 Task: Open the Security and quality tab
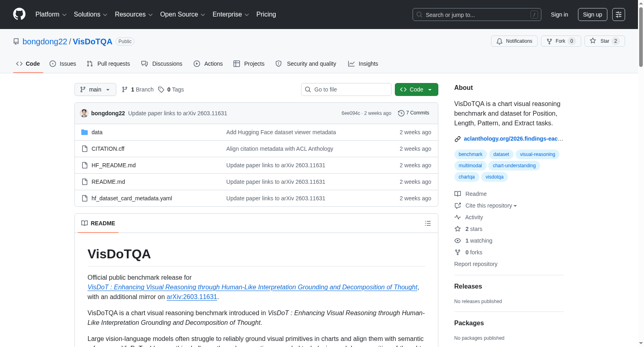coord(306,64)
